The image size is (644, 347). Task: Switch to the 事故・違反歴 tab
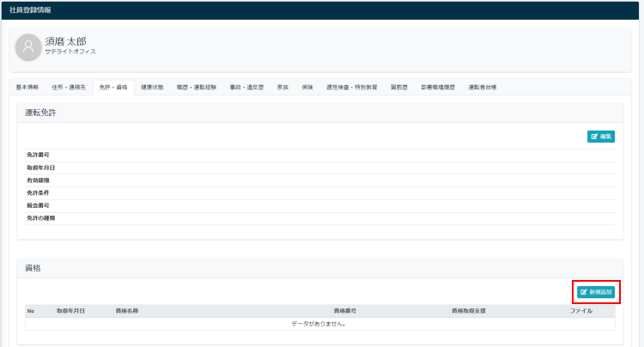coord(246,88)
